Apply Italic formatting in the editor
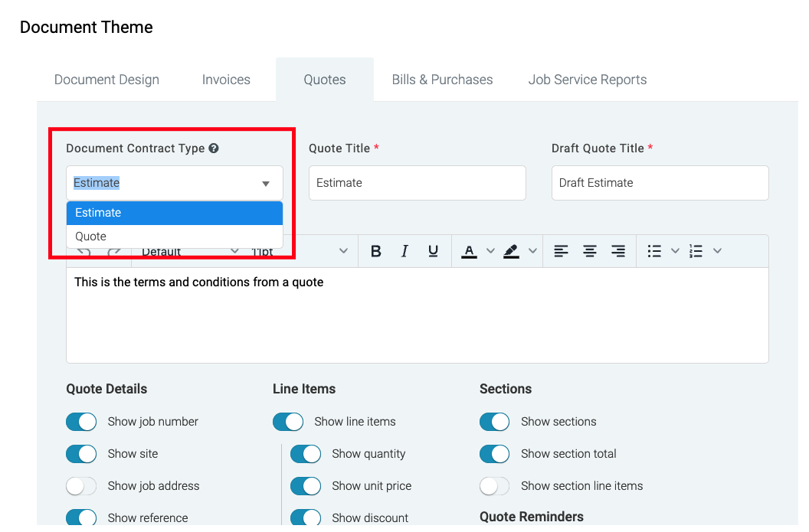The image size is (809, 532). tap(404, 250)
